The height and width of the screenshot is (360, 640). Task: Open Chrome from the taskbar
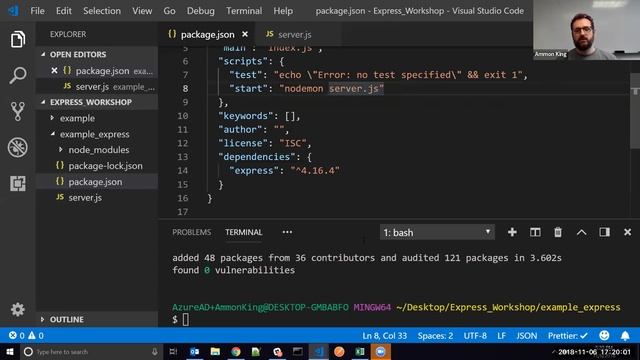tap(236, 351)
